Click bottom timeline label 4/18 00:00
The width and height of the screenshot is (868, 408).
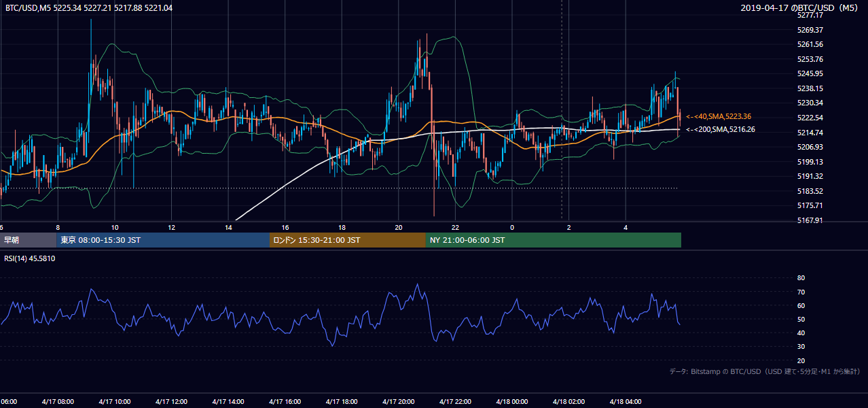511,402
